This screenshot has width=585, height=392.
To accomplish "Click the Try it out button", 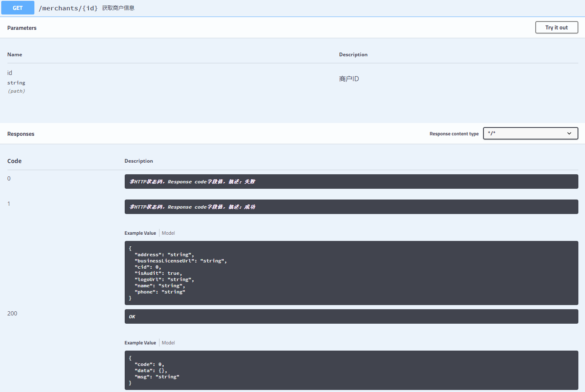I will click(x=556, y=27).
